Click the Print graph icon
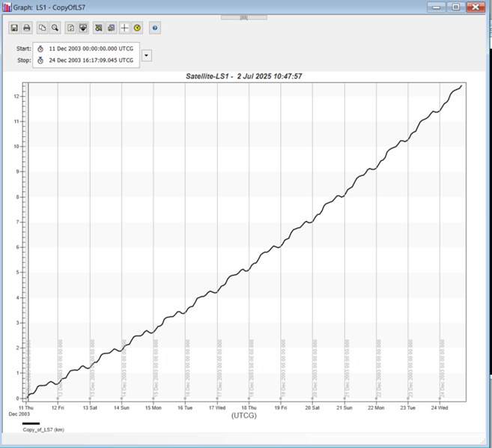 27,28
